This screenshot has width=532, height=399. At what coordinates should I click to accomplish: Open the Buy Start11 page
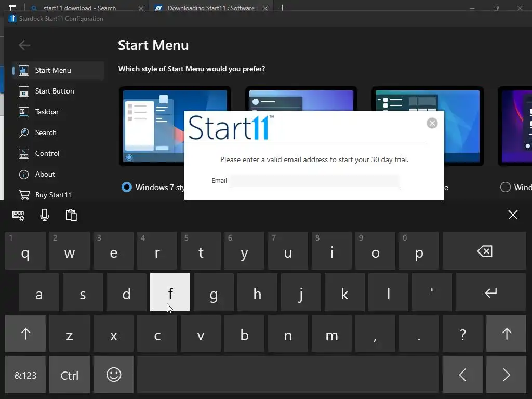tap(58, 195)
